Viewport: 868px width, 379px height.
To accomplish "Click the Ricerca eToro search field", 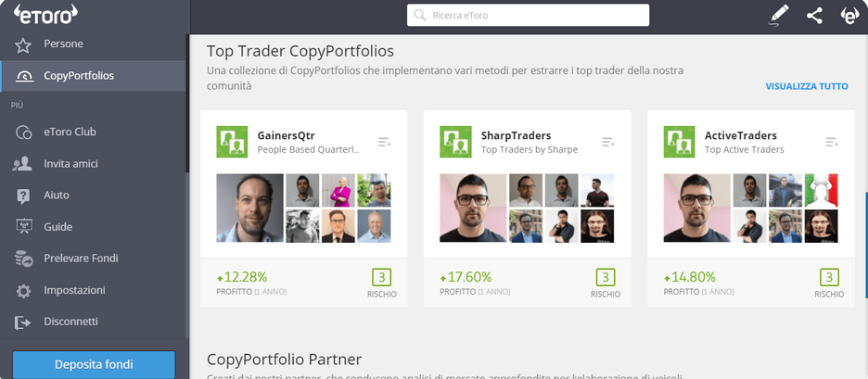I will pos(528,15).
